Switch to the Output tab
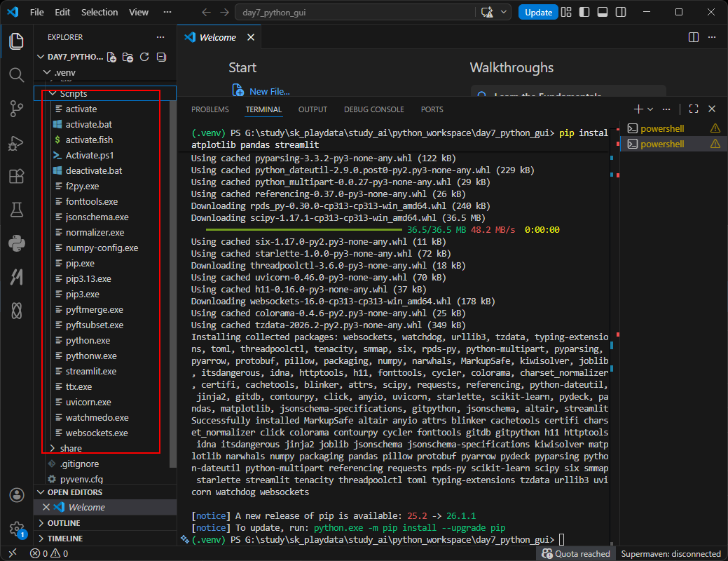This screenshot has height=561, width=728. click(x=313, y=109)
